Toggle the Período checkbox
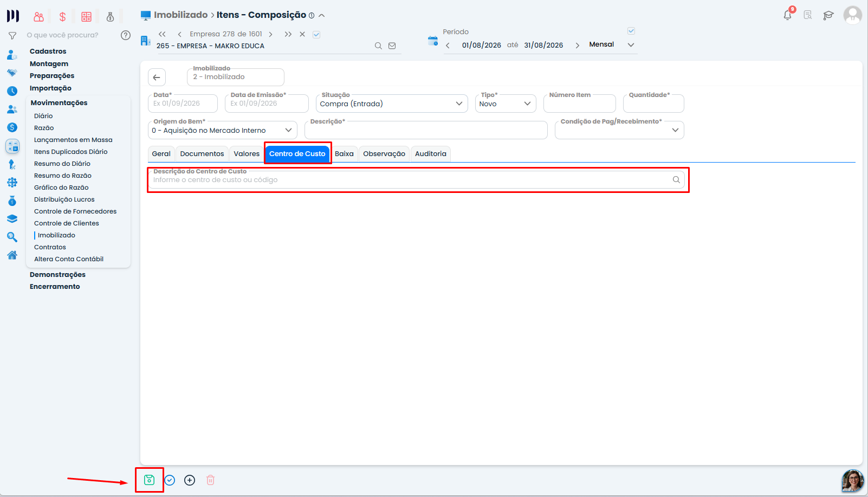This screenshot has height=497, width=868. point(631,31)
